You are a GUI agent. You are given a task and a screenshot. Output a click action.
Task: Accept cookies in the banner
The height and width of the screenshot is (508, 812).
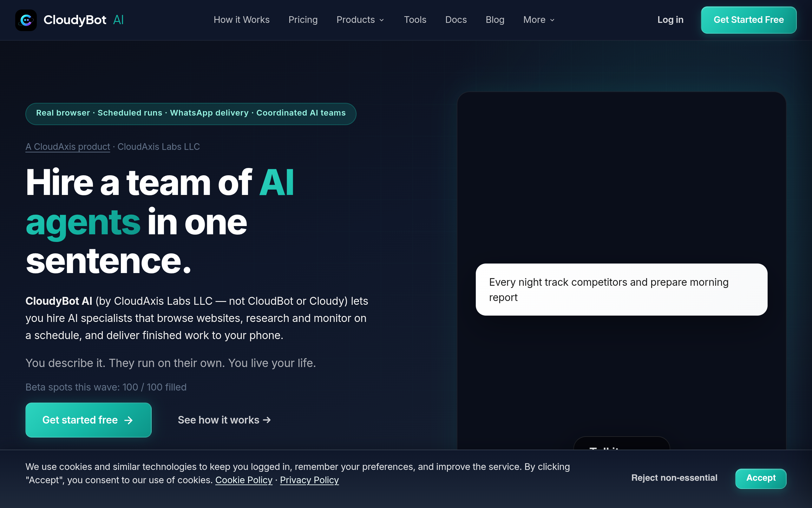point(761,478)
